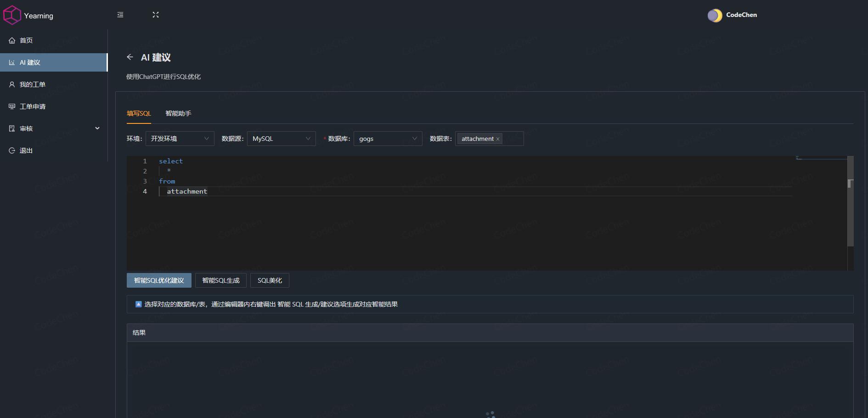Open the 环境 dropdown (开发环境)
This screenshot has width=868, height=418.
(180, 139)
